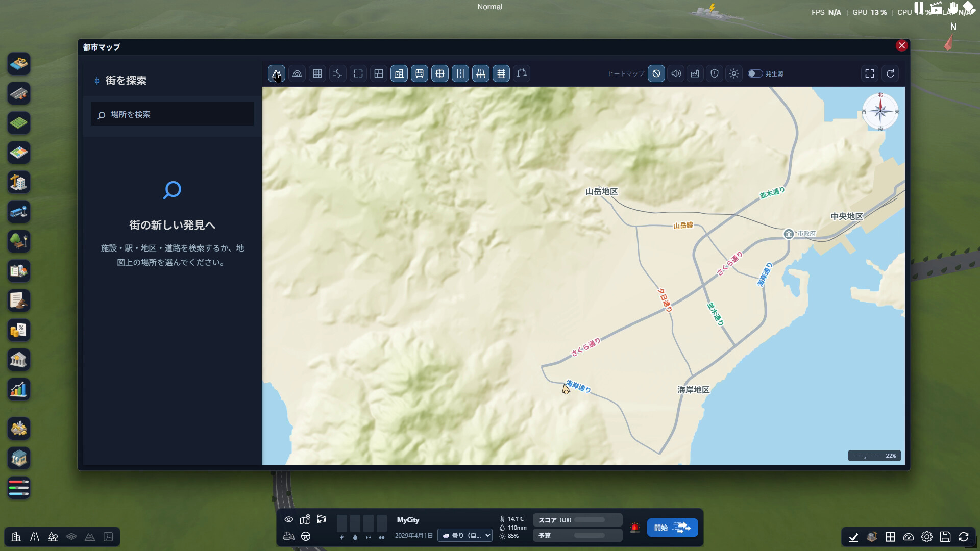This screenshot has width=980, height=551.
Task: Click the red emergency siren icon
Action: click(634, 528)
